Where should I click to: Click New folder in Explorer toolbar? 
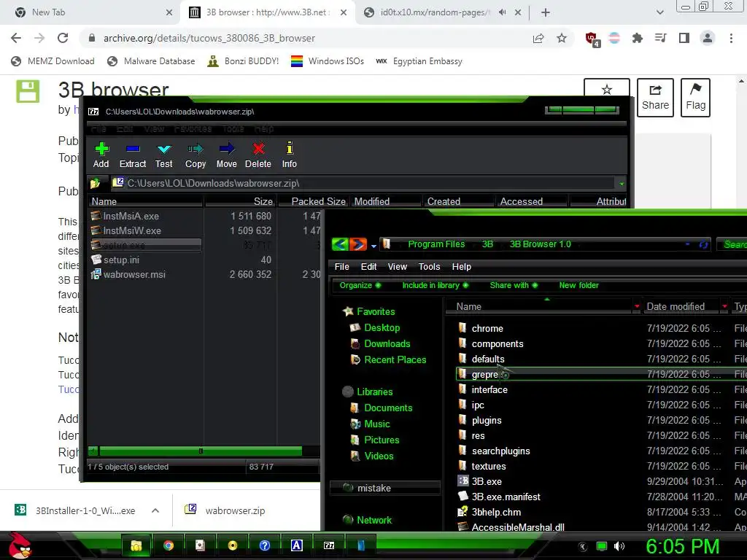tap(578, 285)
